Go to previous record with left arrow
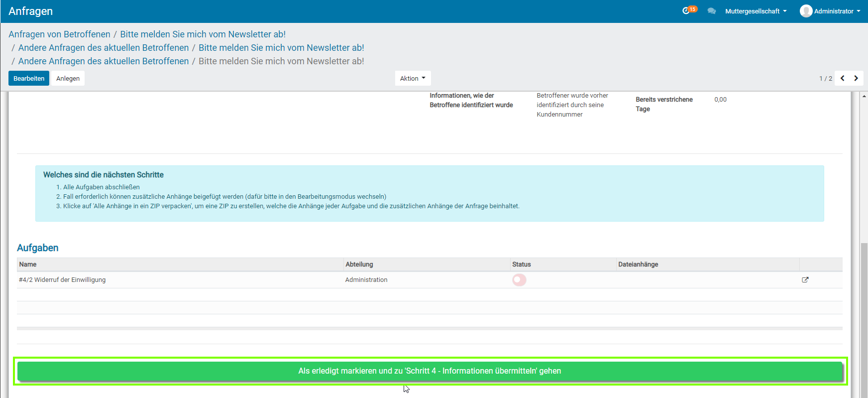Image resolution: width=868 pixels, height=398 pixels. click(842, 78)
